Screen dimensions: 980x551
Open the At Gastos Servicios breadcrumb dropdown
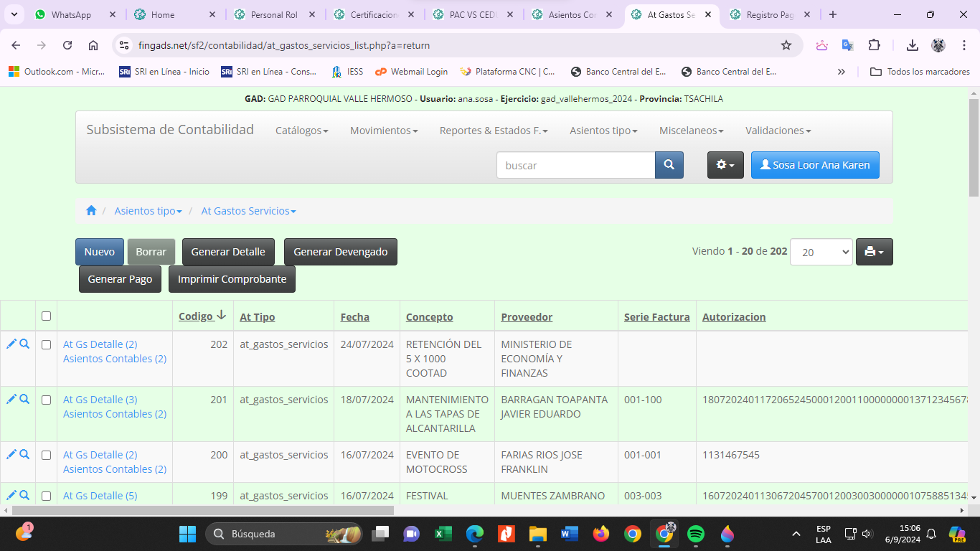click(x=248, y=211)
